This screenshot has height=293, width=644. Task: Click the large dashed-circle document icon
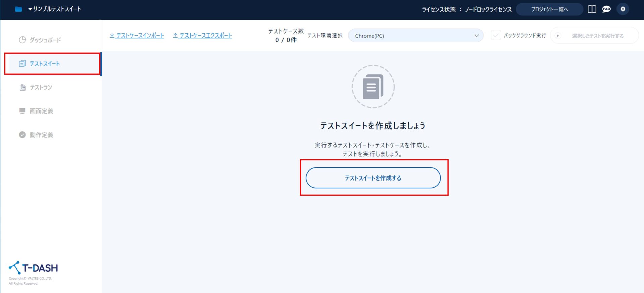pos(373,87)
